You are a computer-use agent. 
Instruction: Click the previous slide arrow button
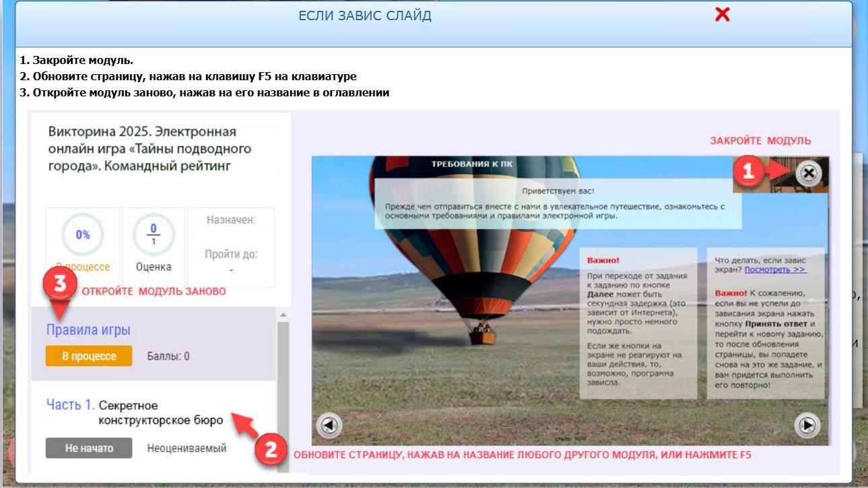[329, 425]
